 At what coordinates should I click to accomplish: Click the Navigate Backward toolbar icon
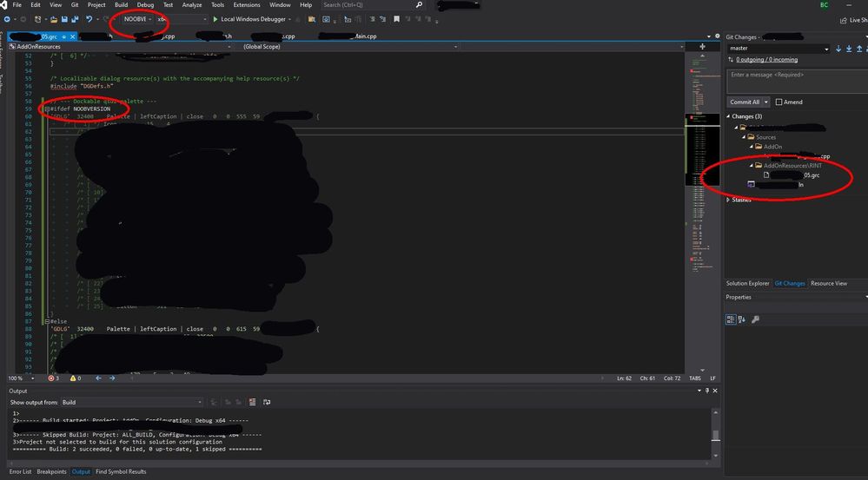point(7,19)
